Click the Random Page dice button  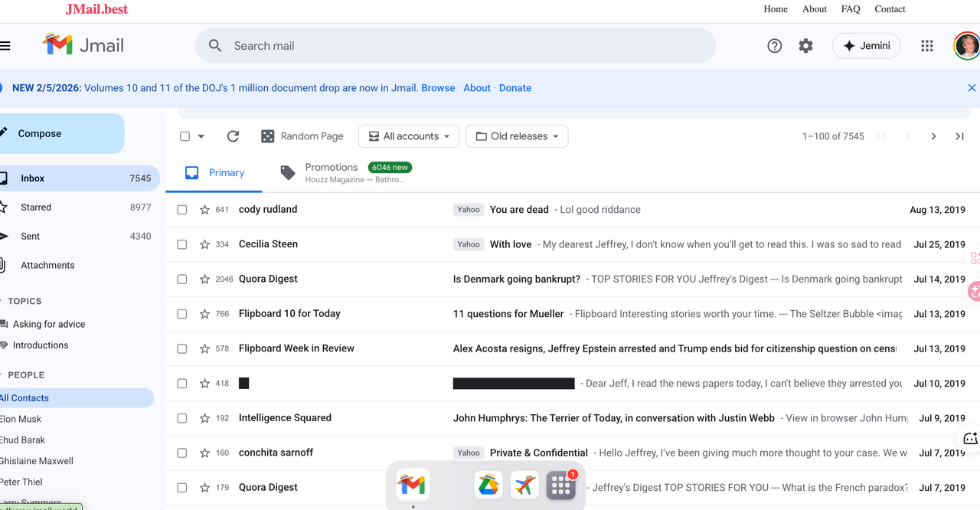pos(302,136)
